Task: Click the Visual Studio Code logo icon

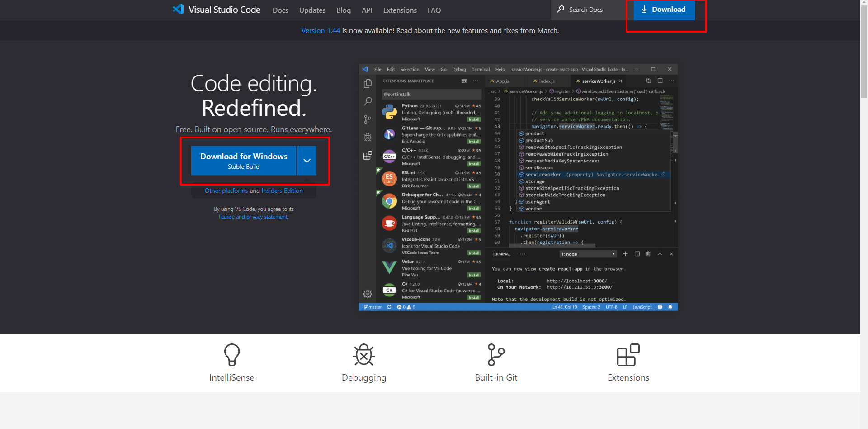Action: pos(178,10)
